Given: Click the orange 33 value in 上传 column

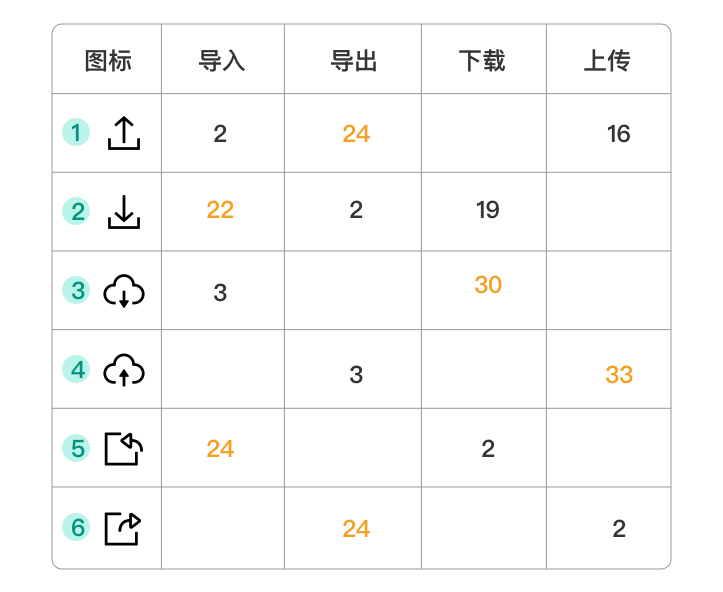Looking at the screenshot, I should coord(619,374).
